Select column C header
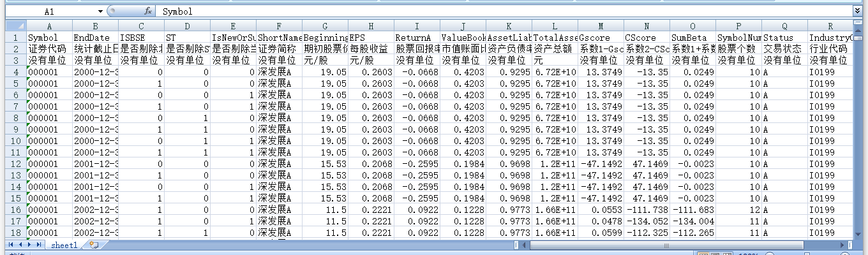The width and height of the screenshot is (868, 255). pos(141,26)
